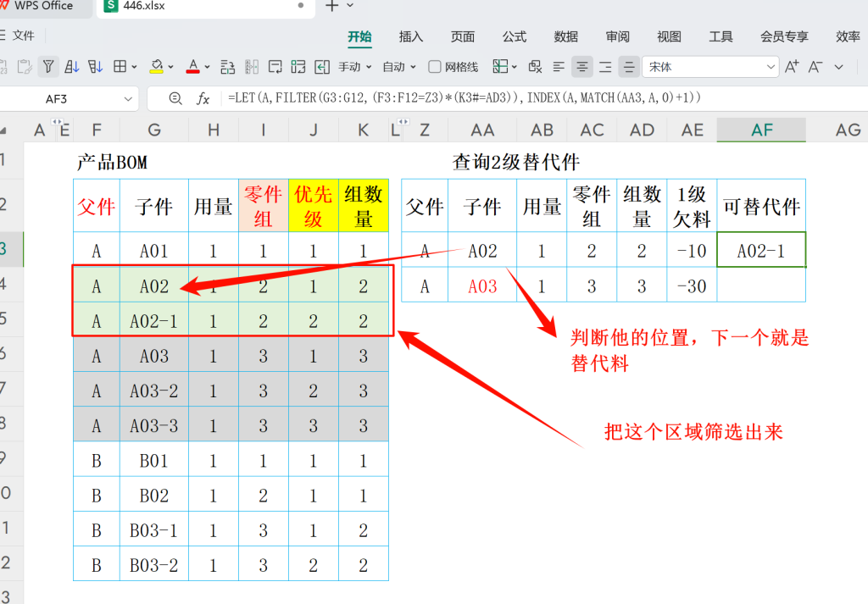Click the paste clipboard icon
Image resolution: width=868 pixels, height=604 pixels.
click(x=24, y=67)
